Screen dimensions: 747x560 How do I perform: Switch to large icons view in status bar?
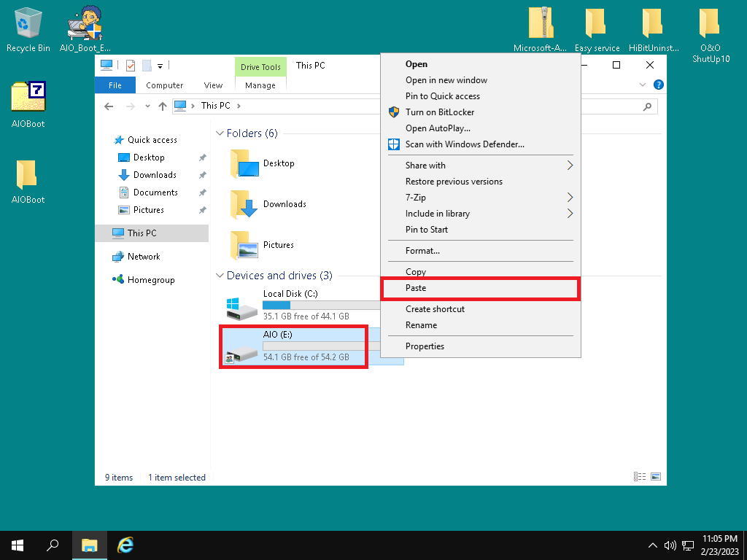coord(656,477)
